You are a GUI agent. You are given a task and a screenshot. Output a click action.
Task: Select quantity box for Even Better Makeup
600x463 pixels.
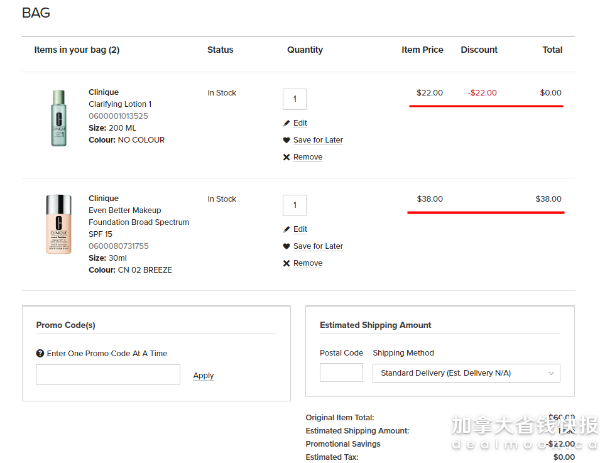pyautogui.click(x=295, y=205)
